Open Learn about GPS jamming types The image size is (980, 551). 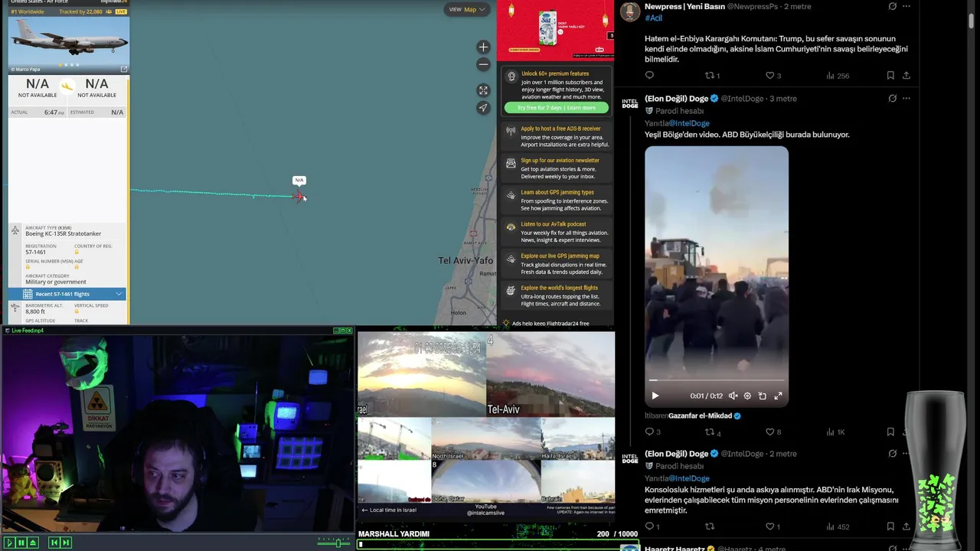557,201
